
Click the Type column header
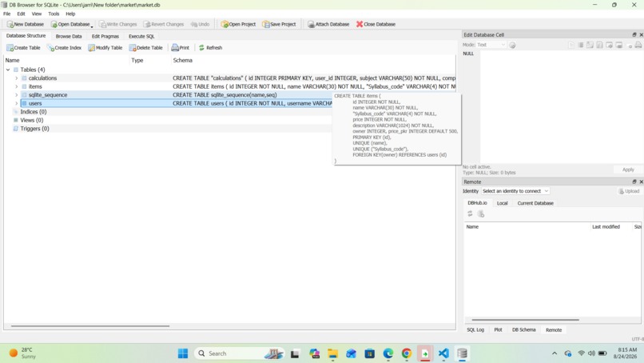(150, 60)
